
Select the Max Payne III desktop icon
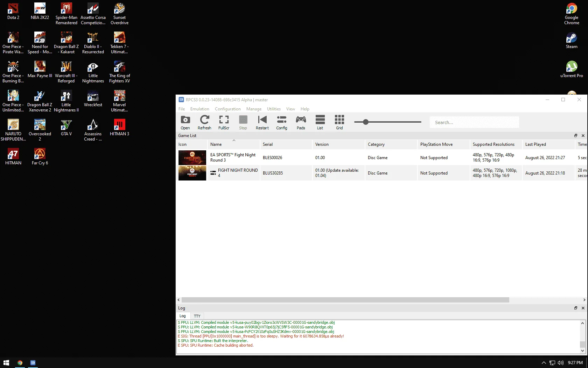[40, 69]
